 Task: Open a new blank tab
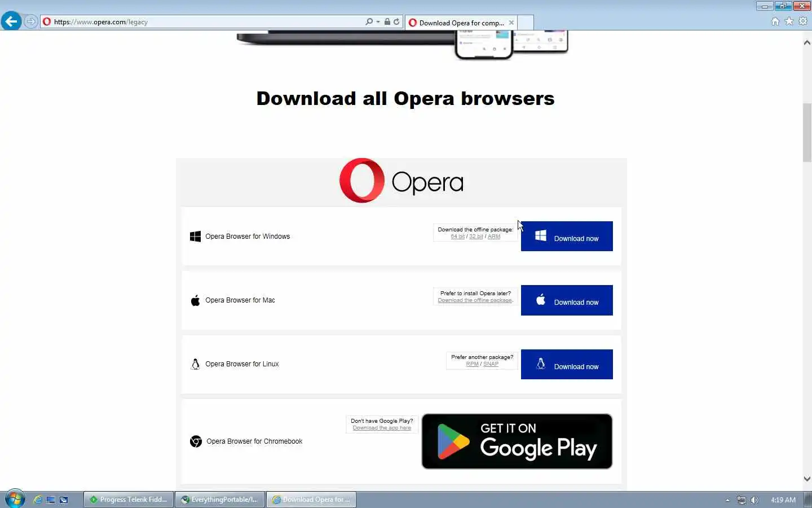[526, 23]
